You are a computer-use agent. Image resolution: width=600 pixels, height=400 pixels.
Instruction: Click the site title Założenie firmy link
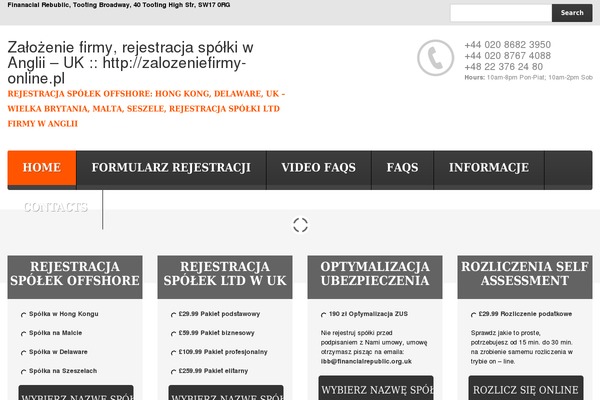130,63
